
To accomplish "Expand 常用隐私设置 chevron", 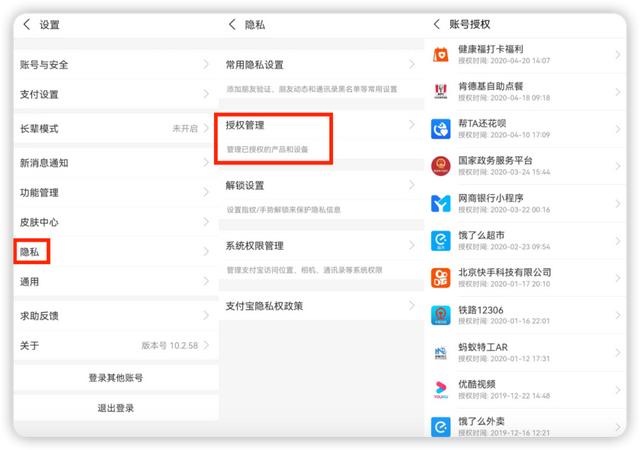I will point(411,65).
